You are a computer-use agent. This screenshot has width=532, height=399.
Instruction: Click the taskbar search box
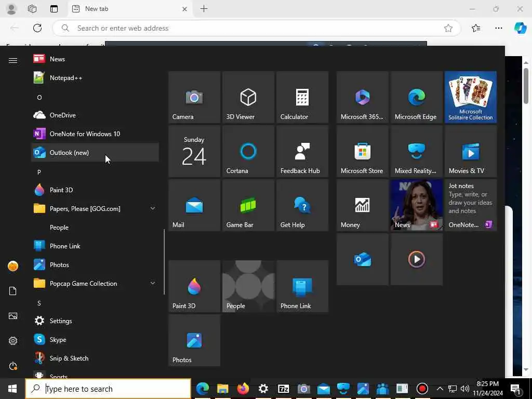tap(108, 389)
